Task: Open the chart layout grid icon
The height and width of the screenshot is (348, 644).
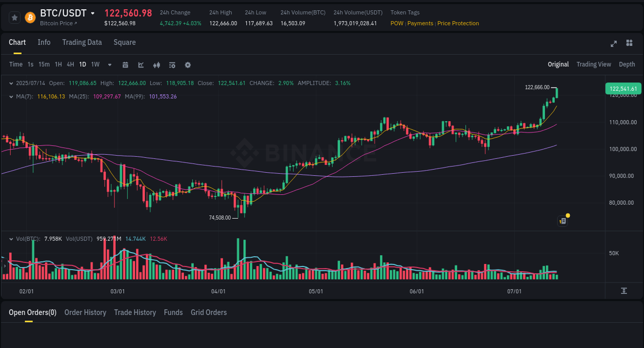Action: click(x=629, y=44)
